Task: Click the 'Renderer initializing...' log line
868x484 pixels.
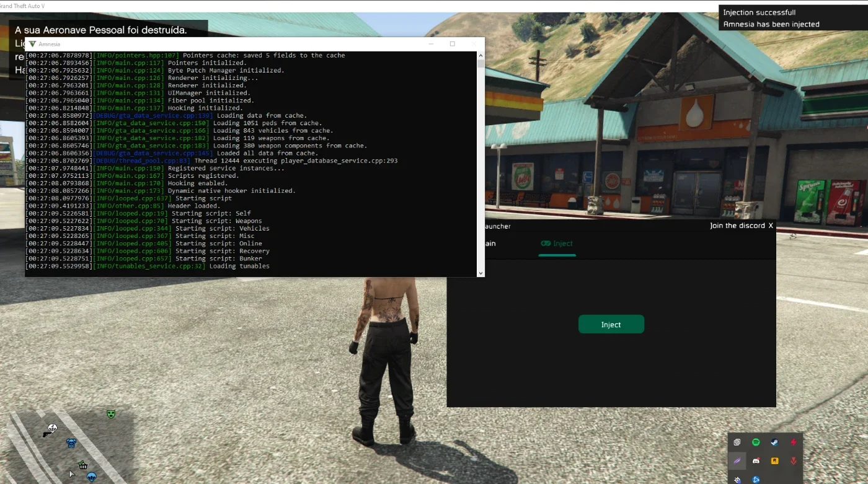Action: tap(141, 78)
